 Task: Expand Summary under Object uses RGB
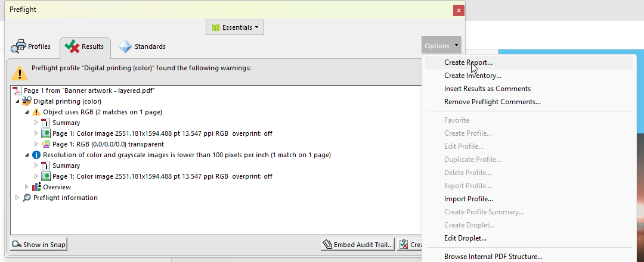(36, 123)
